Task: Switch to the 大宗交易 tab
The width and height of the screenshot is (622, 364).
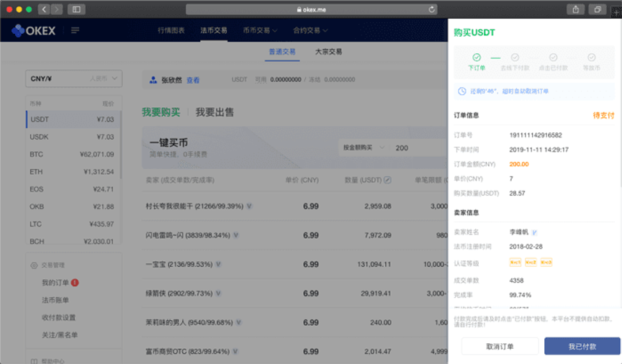Action: coord(328,52)
